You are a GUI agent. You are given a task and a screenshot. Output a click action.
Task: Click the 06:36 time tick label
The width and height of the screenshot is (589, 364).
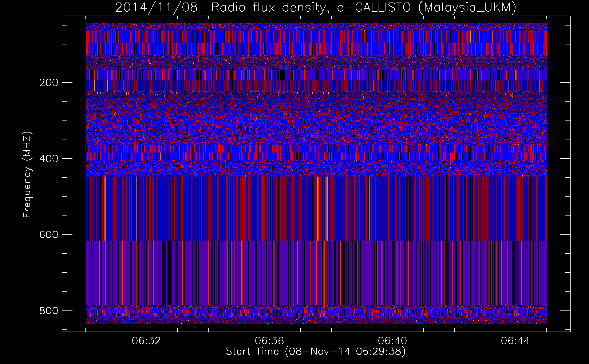pos(269,341)
